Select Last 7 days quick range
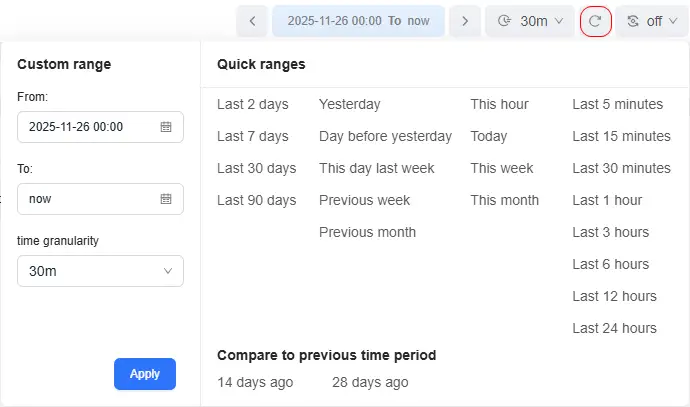 coord(252,136)
